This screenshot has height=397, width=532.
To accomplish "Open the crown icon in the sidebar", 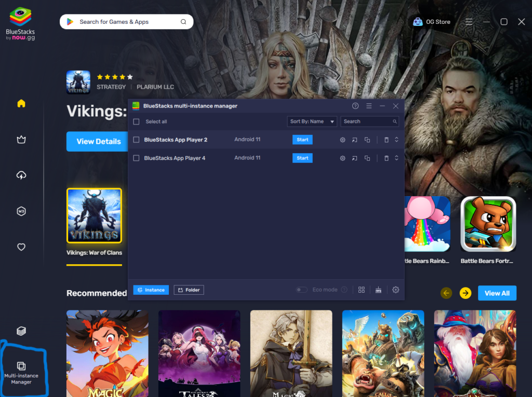I will pyautogui.click(x=21, y=140).
